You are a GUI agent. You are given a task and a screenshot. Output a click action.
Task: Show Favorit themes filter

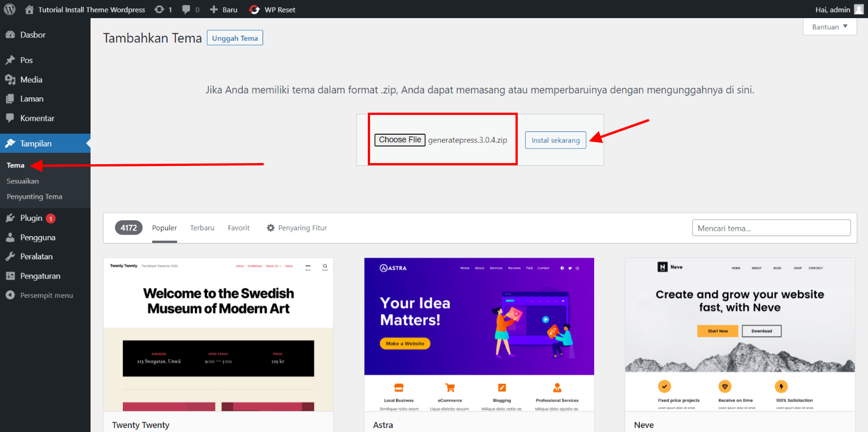pos(238,228)
